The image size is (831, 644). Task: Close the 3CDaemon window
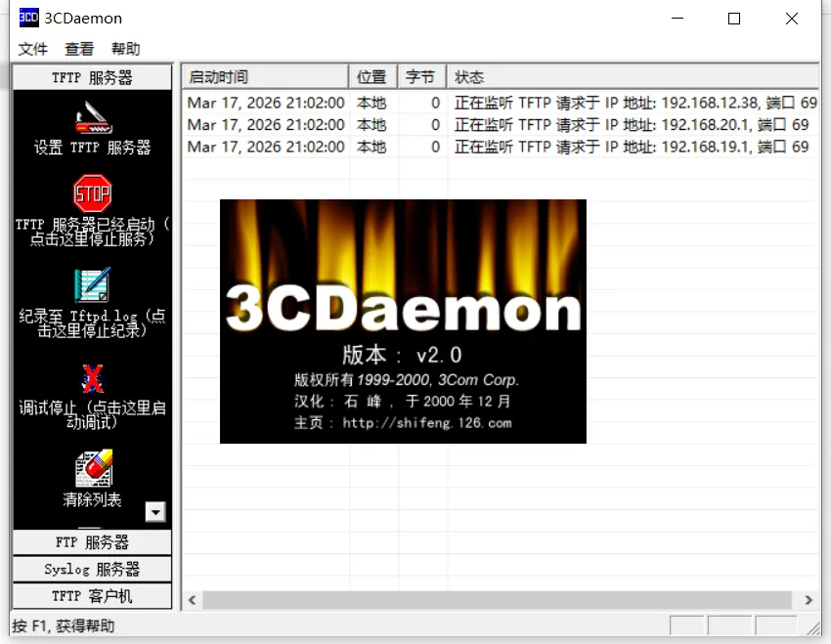point(792,18)
